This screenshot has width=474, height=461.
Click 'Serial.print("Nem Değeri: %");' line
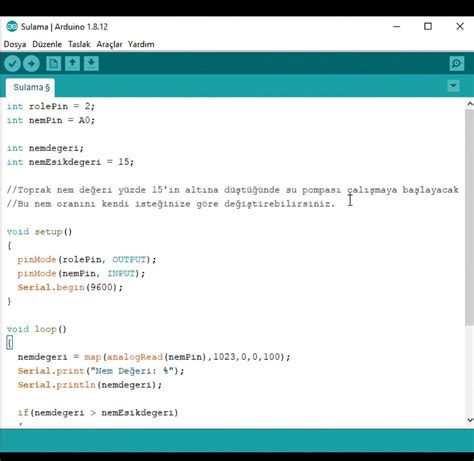tap(101, 371)
